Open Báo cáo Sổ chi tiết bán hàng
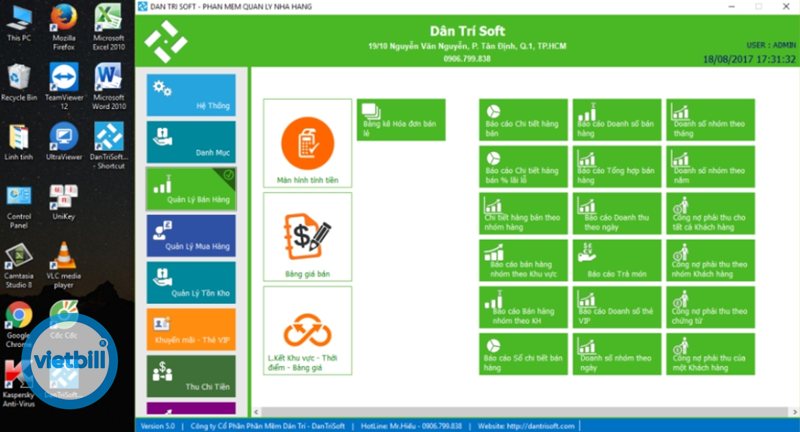800x432 pixels. tap(523, 354)
